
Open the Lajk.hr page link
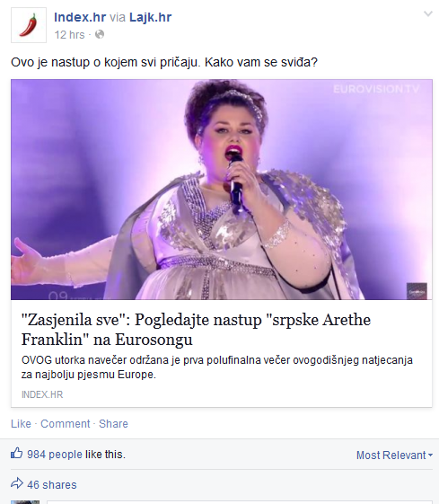point(150,17)
